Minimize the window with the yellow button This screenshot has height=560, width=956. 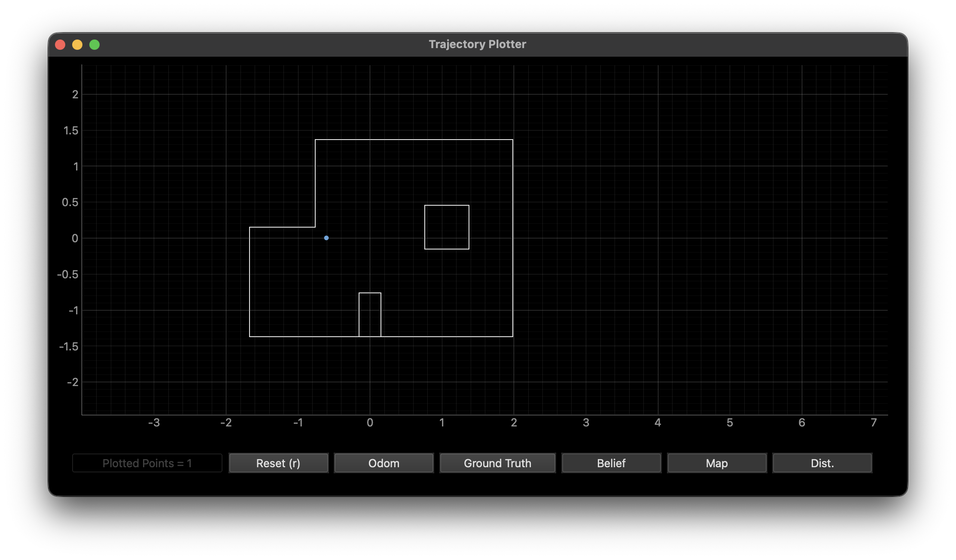pos(77,45)
